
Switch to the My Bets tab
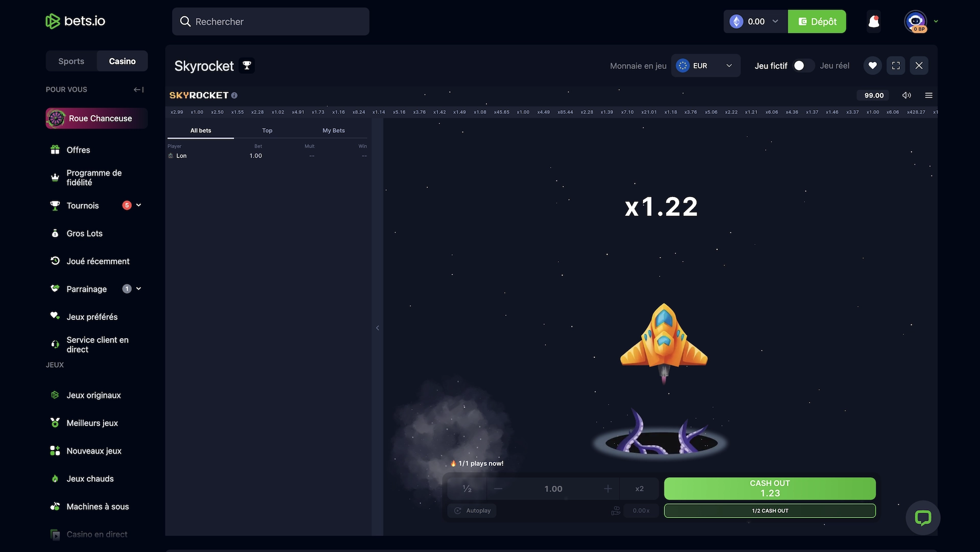click(x=333, y=131)
